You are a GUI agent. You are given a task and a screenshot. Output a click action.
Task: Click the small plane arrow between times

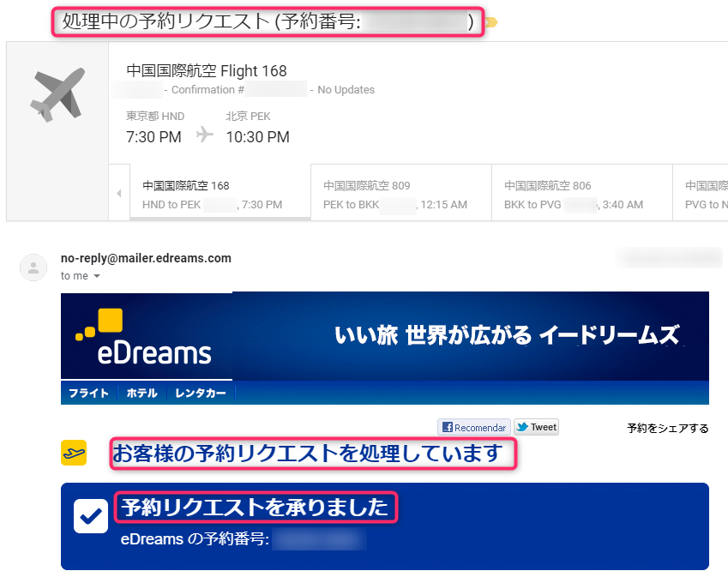205,135
